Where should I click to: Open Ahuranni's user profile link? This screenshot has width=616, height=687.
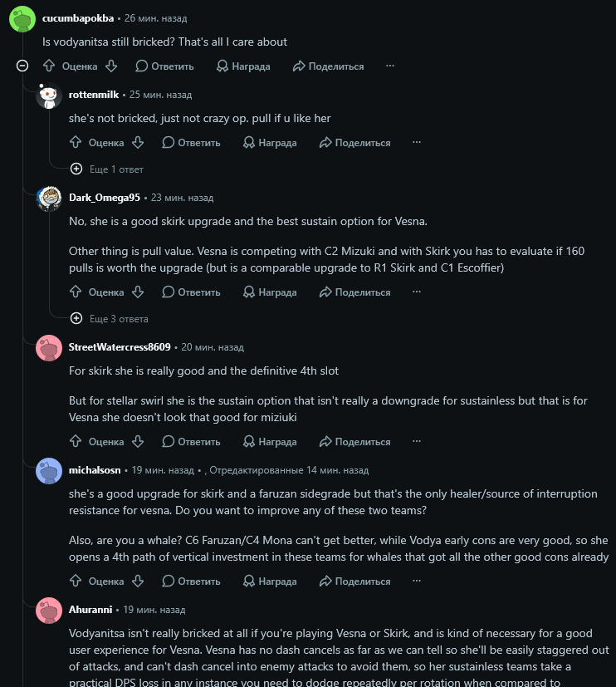coord(90,610)
